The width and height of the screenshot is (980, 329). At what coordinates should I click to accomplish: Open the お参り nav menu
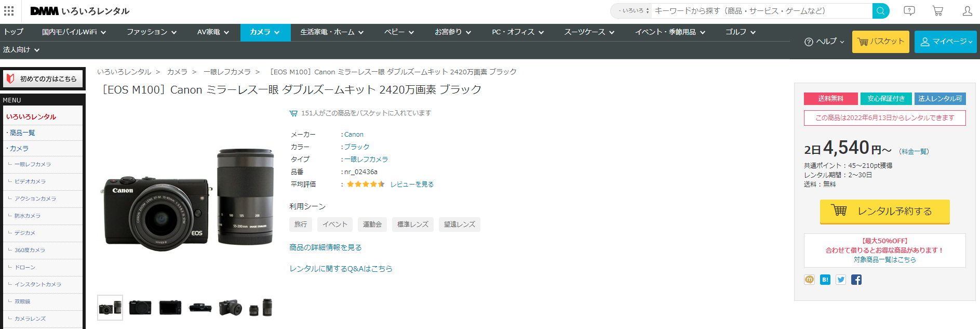(453, 32)
